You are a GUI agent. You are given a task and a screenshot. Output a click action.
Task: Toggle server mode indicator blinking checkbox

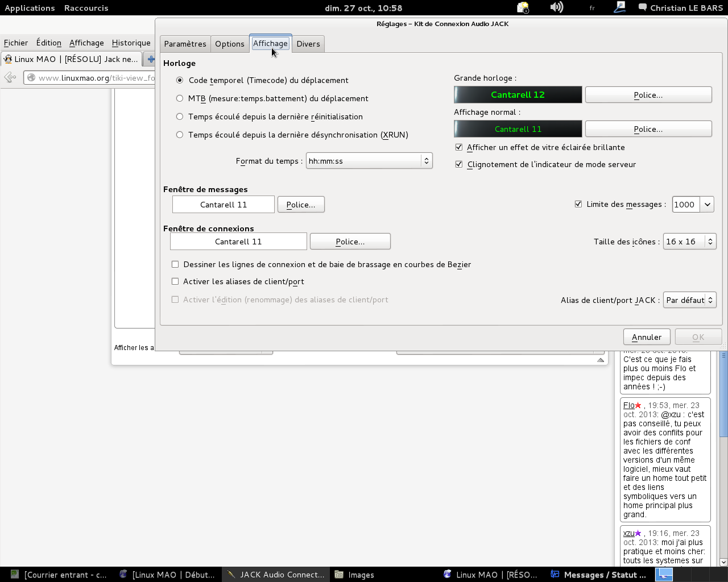459,164
